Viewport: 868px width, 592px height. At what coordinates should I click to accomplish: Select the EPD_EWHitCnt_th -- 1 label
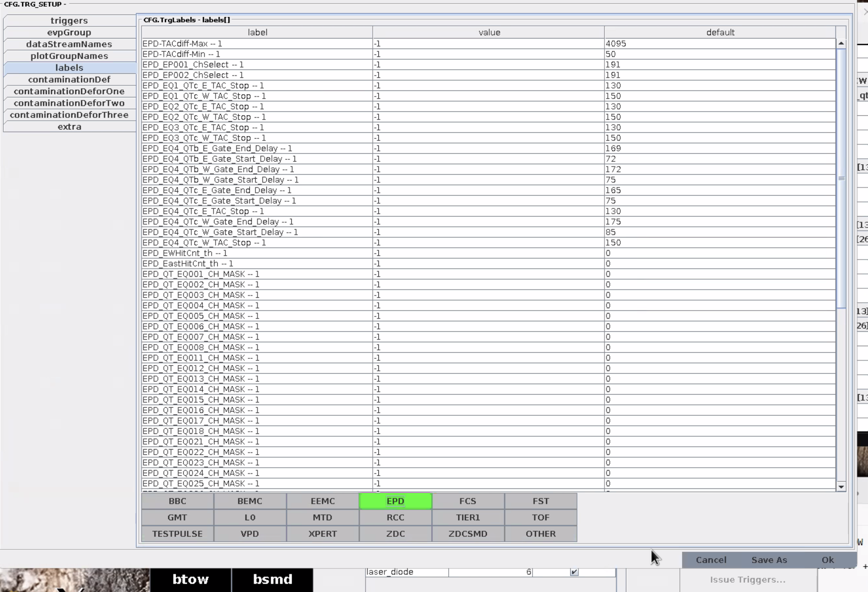tap(257, 253)
